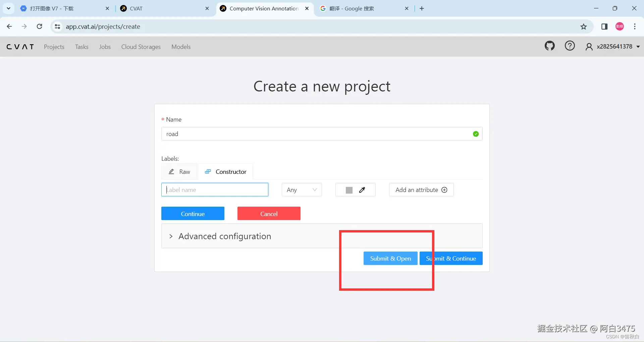
Task: Open the tab search dropdown arrow
Action: pyautogui.click(x=8, y=8)
